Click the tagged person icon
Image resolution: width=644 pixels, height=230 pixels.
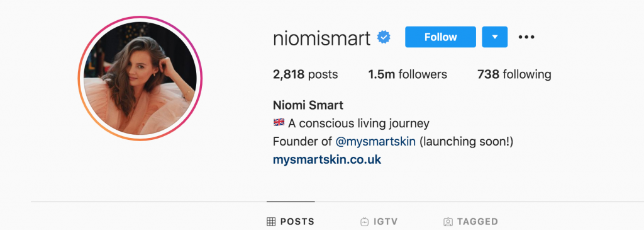pos(448,222)
